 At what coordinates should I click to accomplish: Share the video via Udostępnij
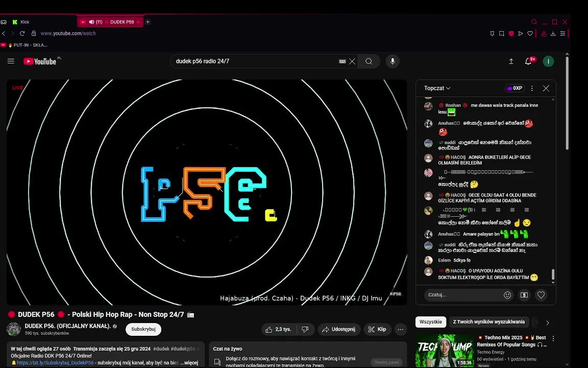tap(339, 329)
